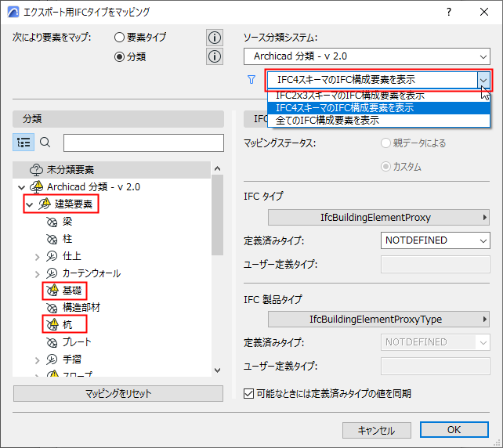Click the マッピングをリセット button
This screenshot has height=448, width=503.
[x=118, y=393]
